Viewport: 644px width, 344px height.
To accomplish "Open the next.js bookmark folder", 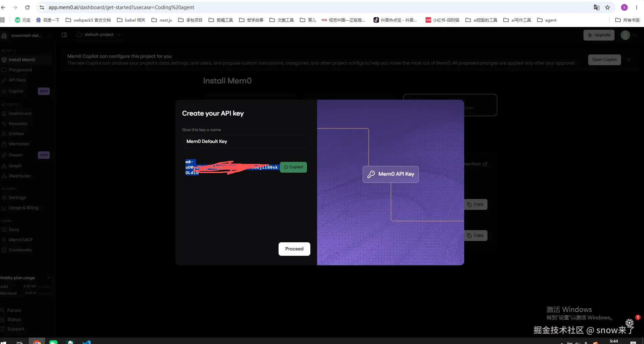I will 162,20.
